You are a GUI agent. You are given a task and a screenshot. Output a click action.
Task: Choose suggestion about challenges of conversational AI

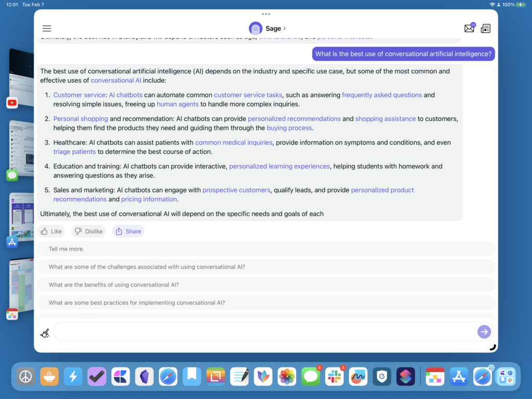tap(265, 267)
